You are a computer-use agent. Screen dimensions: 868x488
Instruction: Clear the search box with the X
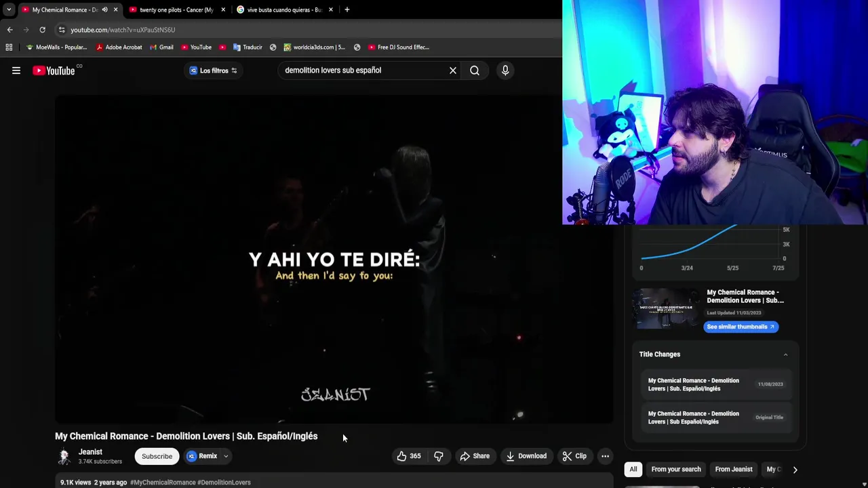pyautogui.click(x=453, y=70)
